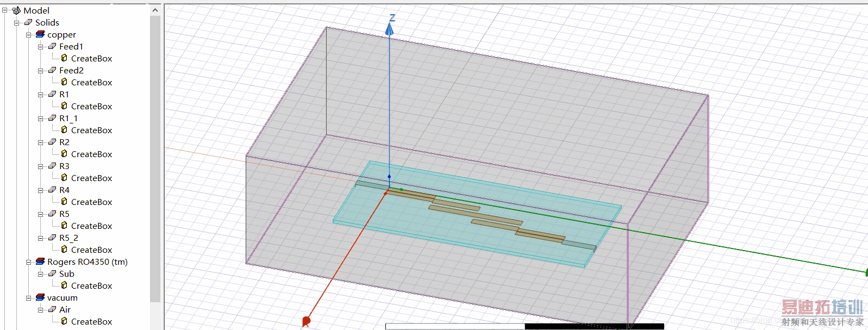
Task: Click the red X axis endpoint
Action: [x=306, y=321]
